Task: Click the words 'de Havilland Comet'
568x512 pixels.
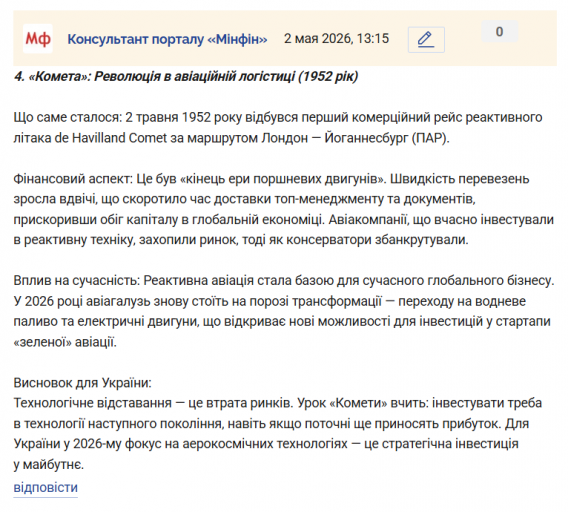Action: coord(110,138)
